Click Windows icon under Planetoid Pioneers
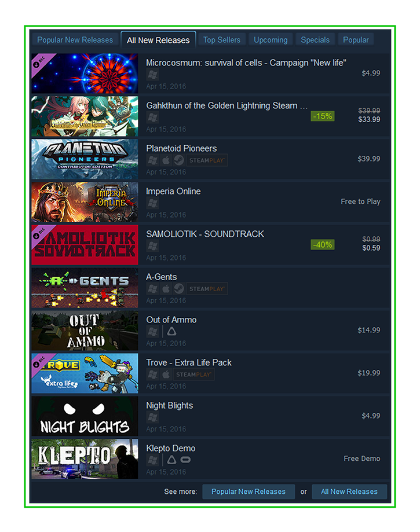The height and width of the screenshot is (532, 420). click(x=152, y=160)
